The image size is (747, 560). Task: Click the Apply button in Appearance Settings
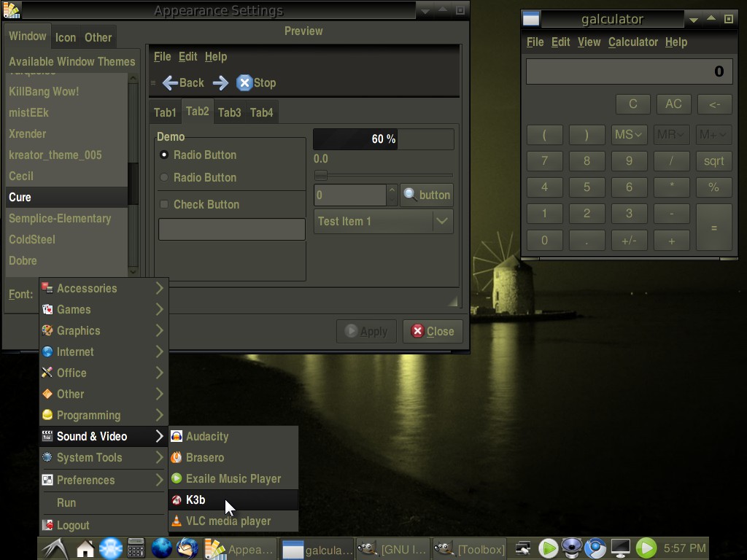coord(366,331)
